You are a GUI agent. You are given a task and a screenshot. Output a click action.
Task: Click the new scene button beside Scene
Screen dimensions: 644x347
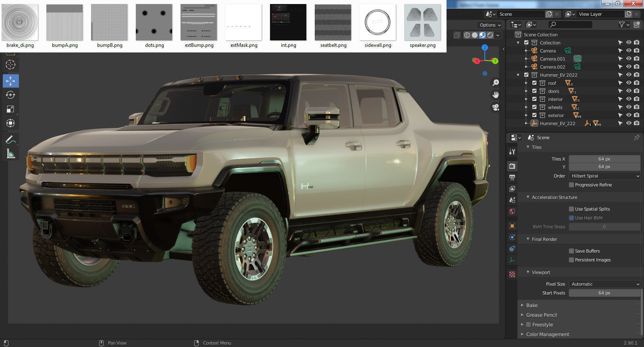[549, 14]
